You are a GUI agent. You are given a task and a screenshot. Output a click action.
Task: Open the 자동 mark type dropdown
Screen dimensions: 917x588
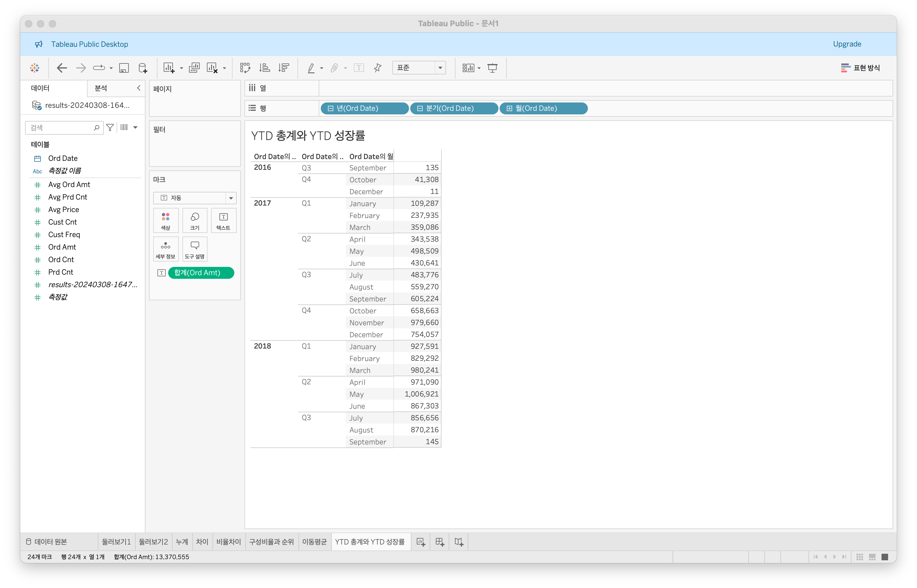pyautogui.click(x=231, y=198)
